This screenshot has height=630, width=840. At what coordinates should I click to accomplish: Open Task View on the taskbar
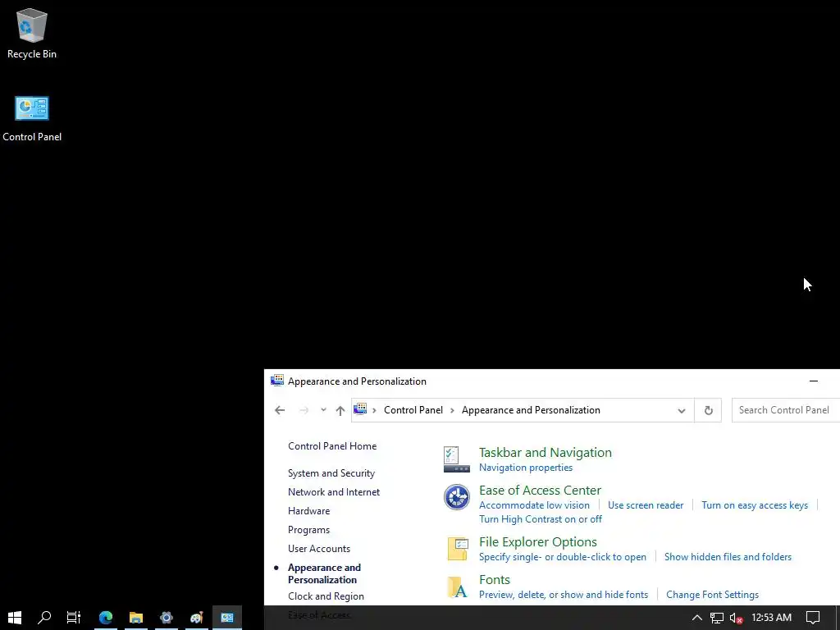[73, 618]
